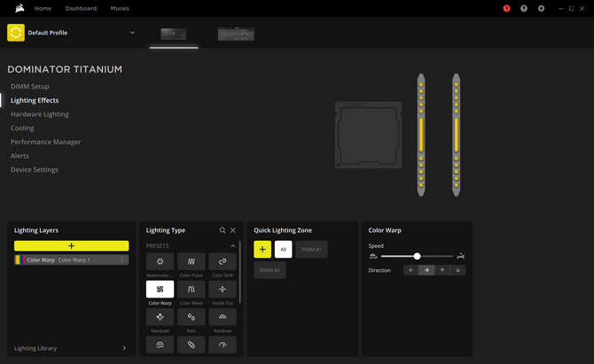Image resolution: width=594 pixels, height=364 pixels.
Task: Set direction to down
Action: (457, 270)
